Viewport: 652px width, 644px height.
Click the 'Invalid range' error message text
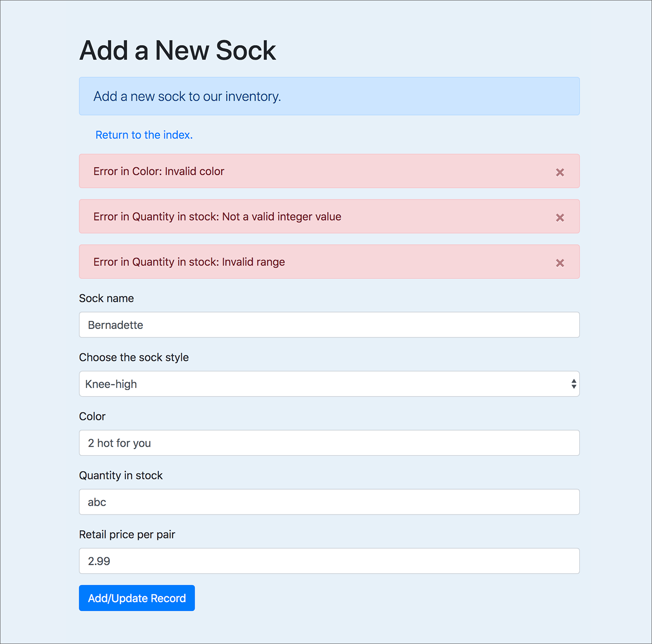(x=189, y=262)
